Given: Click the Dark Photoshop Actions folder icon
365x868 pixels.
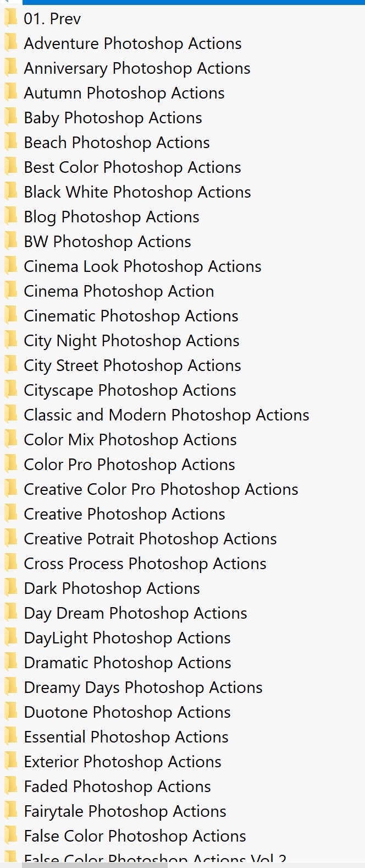Looking at the screenshot, I should (10, 588).
